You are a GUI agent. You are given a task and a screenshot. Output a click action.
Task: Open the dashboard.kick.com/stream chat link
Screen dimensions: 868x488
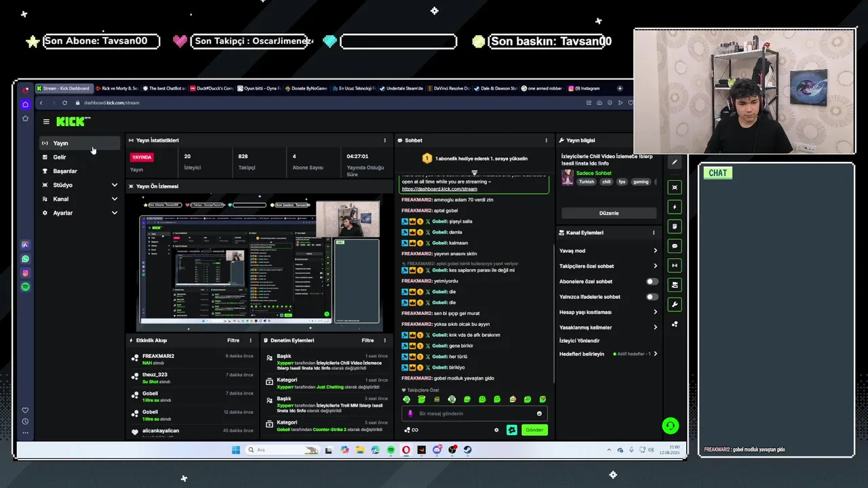(439, 189)
